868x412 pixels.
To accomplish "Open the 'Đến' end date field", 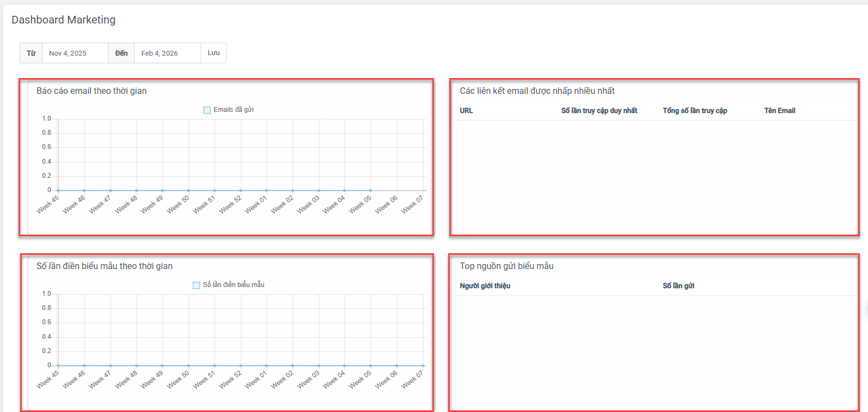I will point(167,53).
